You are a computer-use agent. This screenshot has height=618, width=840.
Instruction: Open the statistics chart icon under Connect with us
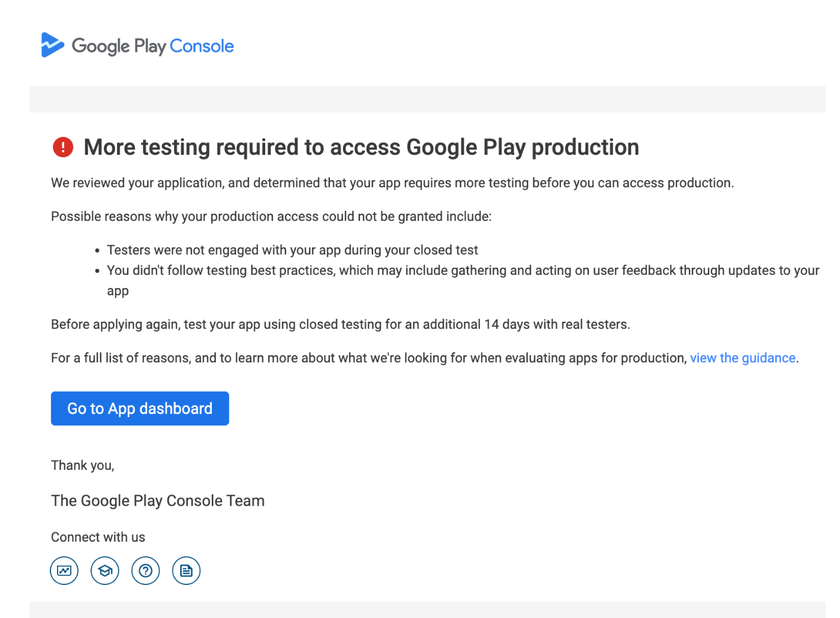[64, 571]
